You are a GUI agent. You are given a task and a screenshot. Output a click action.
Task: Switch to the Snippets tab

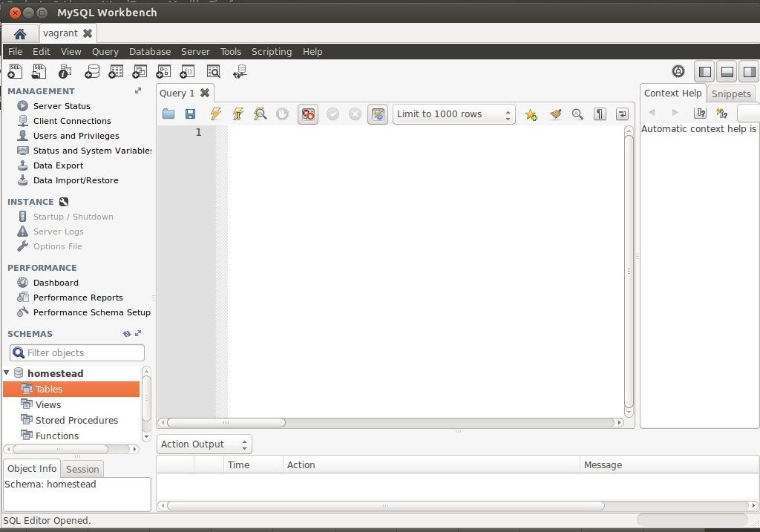731,93
